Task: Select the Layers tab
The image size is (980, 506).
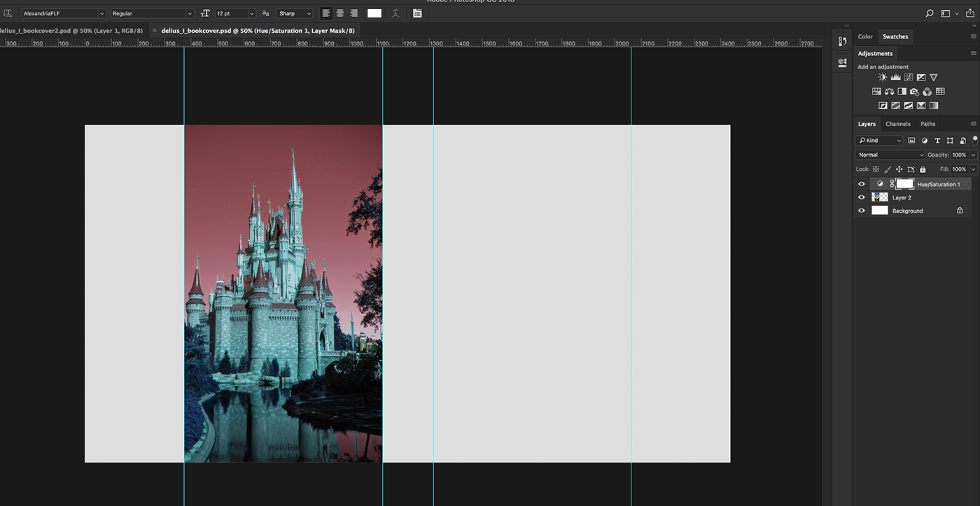Action: tap(867, 124)
